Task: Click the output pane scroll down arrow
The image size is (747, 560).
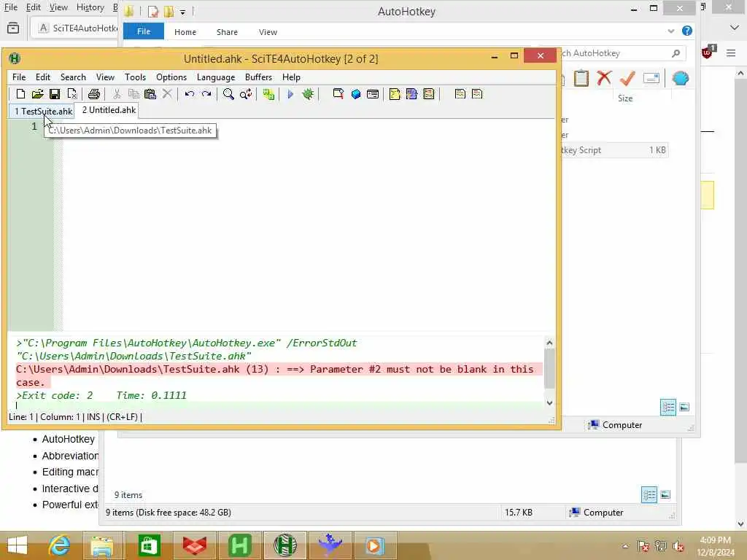Action: (549, 402)
